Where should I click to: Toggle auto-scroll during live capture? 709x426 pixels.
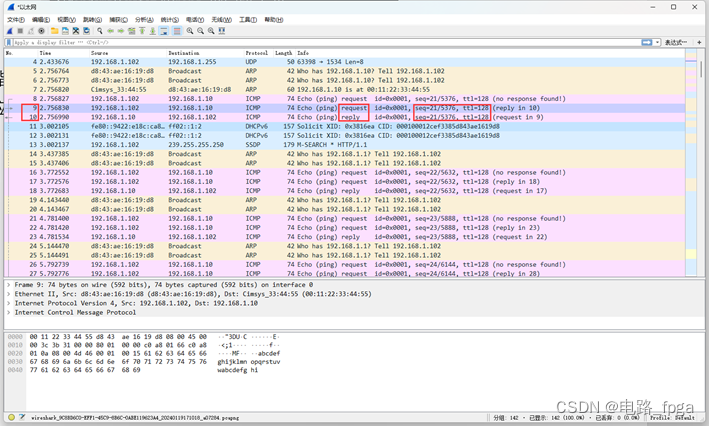pyautogui.click(x=164, y=31)
